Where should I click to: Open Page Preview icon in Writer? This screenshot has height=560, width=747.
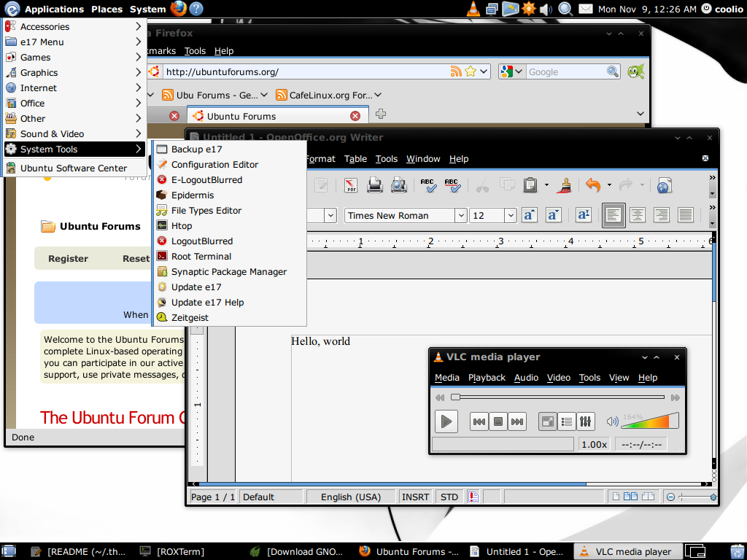point(399,185)
